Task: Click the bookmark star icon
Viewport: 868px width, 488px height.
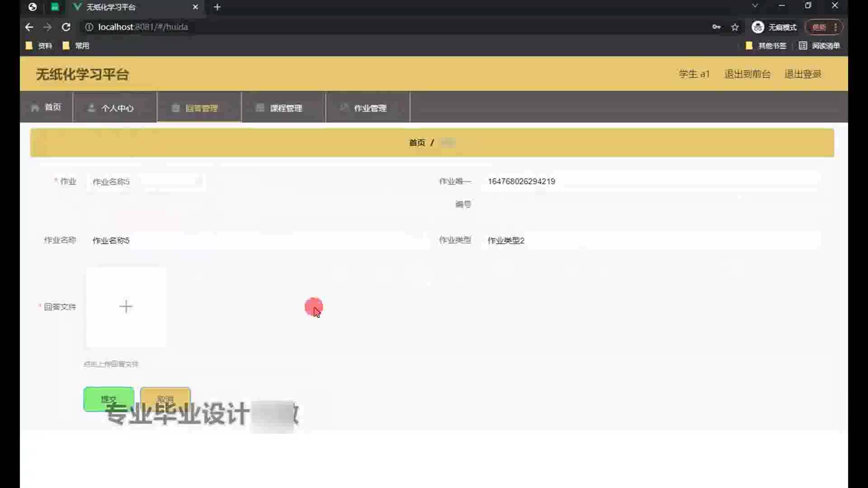Action: 735,27
